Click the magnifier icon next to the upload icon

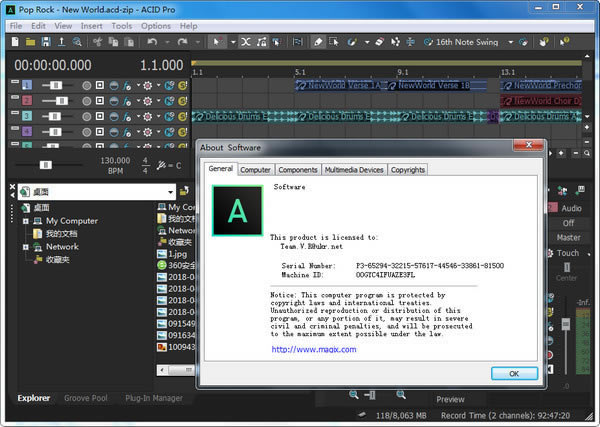click(77, 42)
